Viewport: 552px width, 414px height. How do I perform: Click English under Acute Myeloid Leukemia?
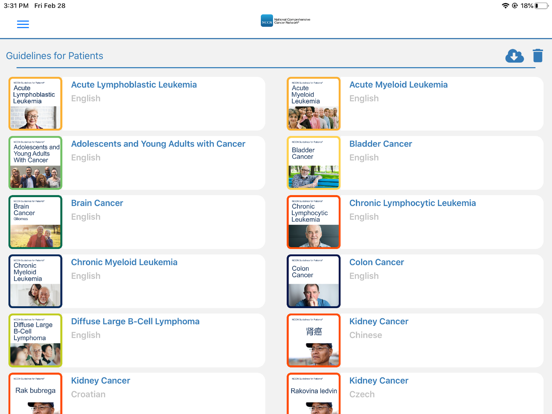coord(364,99)
